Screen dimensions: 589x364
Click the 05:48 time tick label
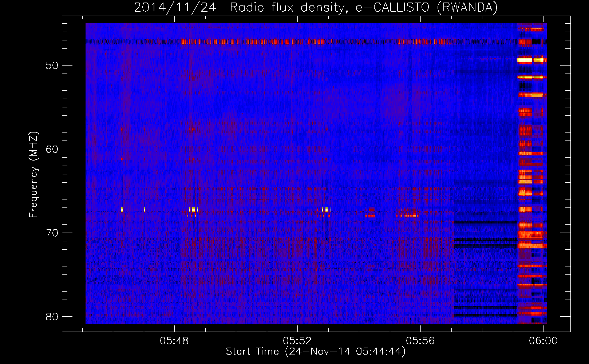pyautogui.click(x=175, y=341)
